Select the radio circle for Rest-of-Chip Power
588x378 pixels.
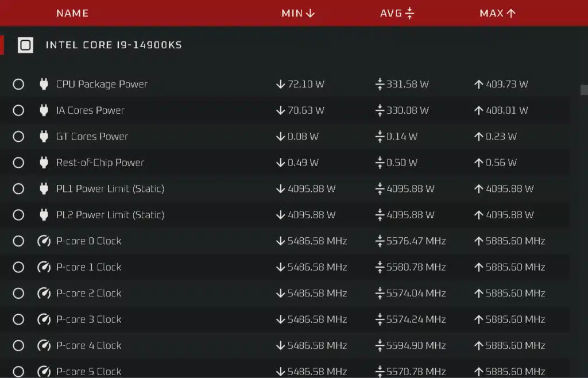coord(18,163)
